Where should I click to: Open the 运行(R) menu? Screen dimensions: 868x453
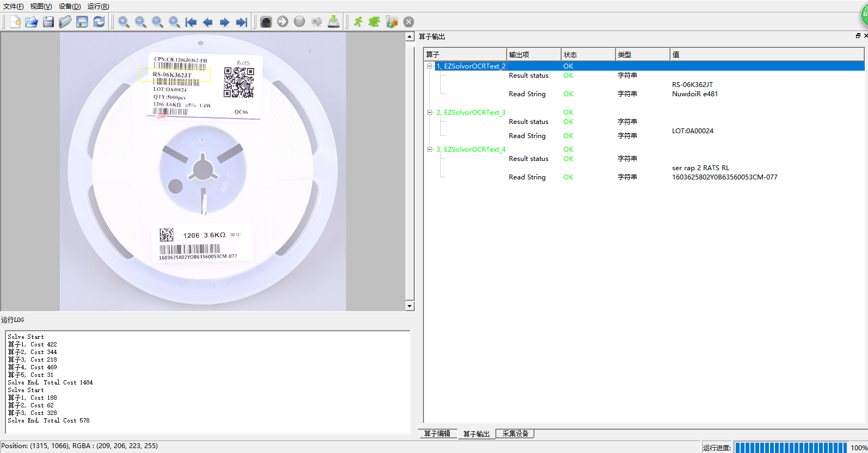tap(98, 7)
